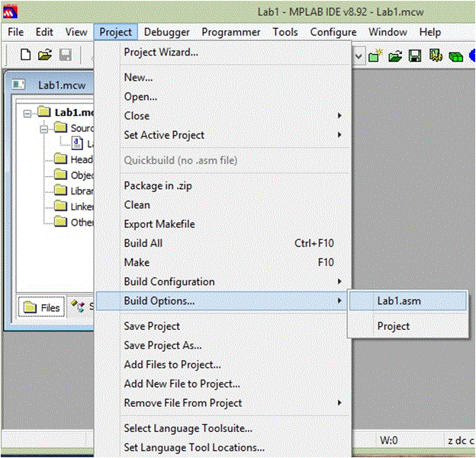Choose Open... in the Project menu
Screen dimensions: 476x458
tap(224, 97)
